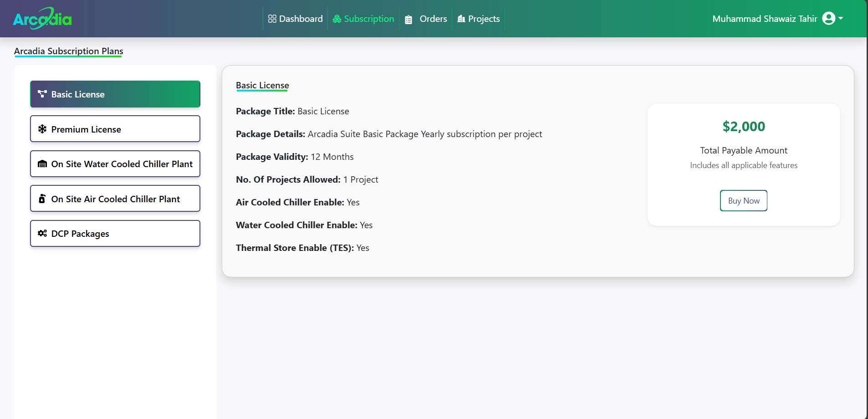Screen dimensions: 868x419
Task: Open the Projects menu item
Action: 484,19
